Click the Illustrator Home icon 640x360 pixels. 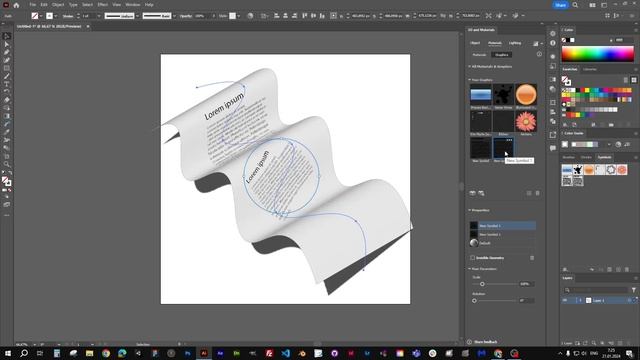pos(16,5)
